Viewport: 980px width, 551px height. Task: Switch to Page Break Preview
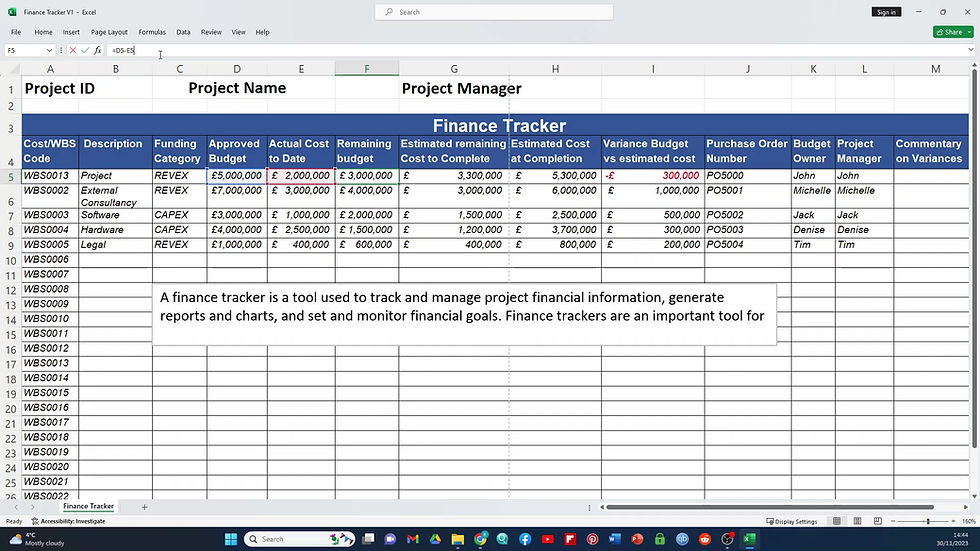coord(878,521)
